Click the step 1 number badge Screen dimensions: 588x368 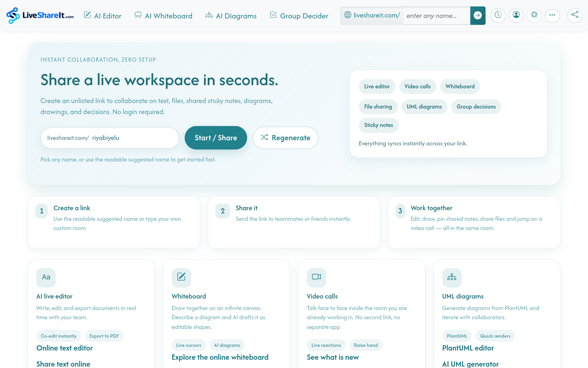(x=42, y=211)
